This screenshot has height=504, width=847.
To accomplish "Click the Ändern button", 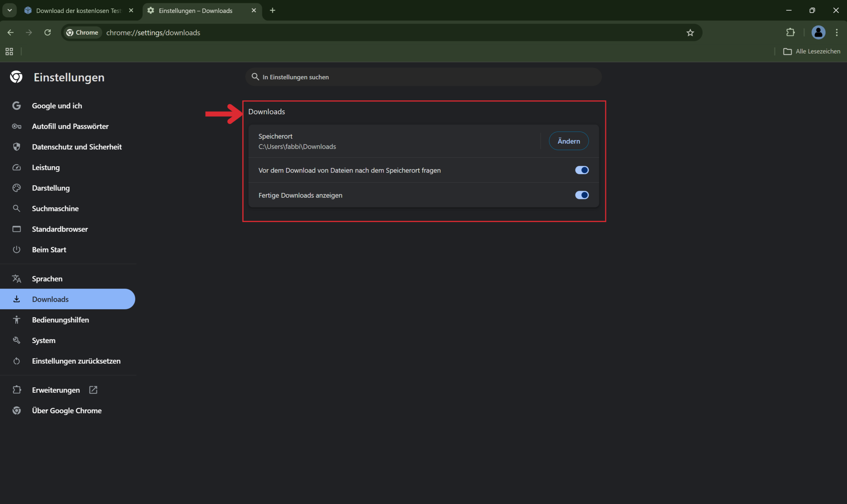I will pyautogui.click(x=569, y=141).
